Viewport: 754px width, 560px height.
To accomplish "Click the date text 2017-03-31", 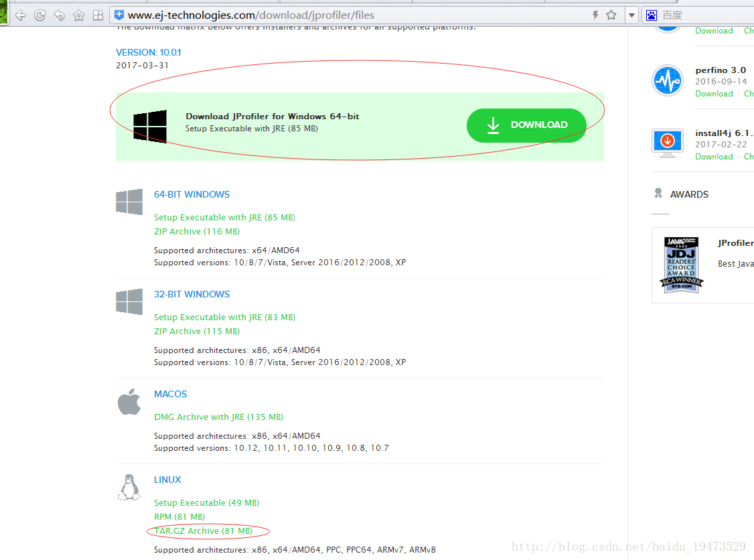I will point(143,66).
